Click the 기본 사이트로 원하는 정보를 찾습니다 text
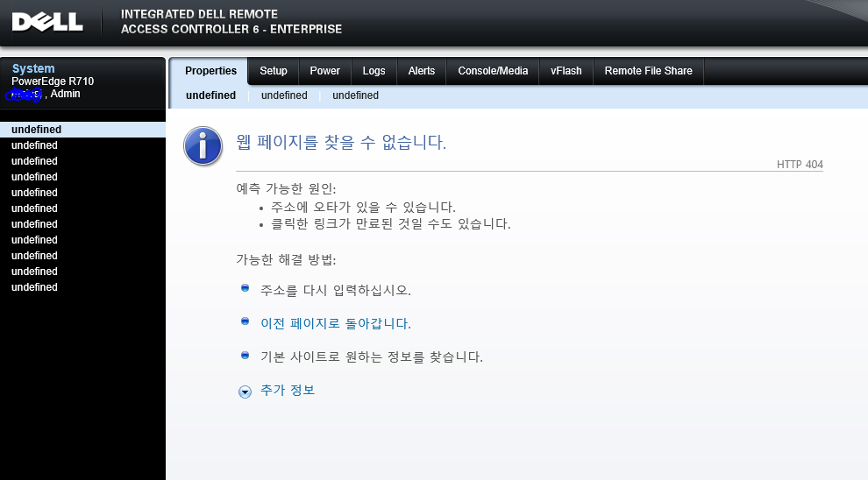Image resolution: width=868 pixels, height=480 pixels. (372, 356)
